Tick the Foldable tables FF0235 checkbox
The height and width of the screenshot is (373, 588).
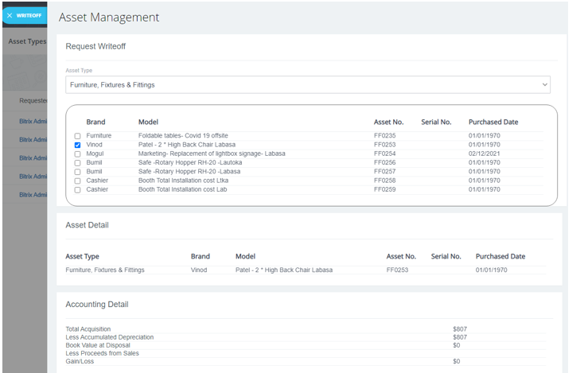77,137
